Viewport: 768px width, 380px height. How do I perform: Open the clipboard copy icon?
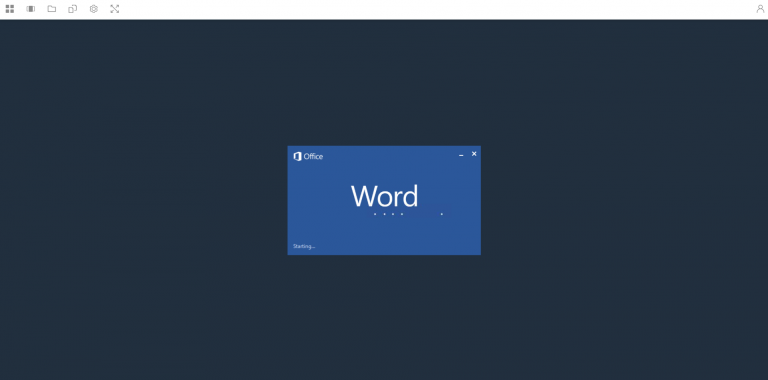pyautogui.click(x=72, y=9)
